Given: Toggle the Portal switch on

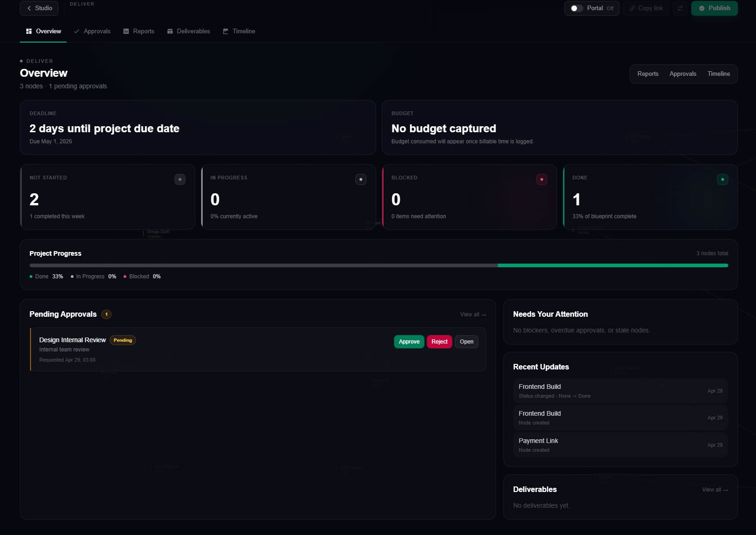Looking at the screenshot, I should click(x=576, y=8).
